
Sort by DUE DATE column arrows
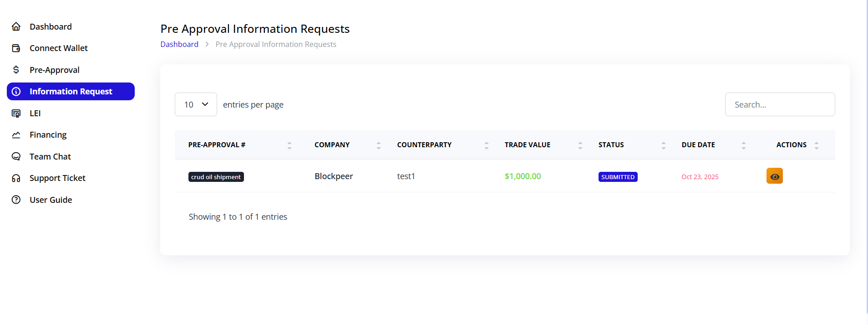(744, 145)
